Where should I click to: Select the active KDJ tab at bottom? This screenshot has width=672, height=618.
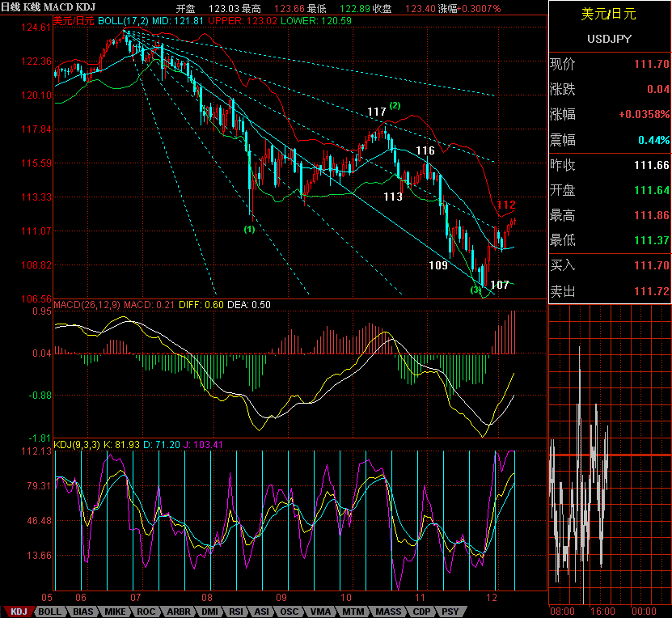click(x=19, y=612)
